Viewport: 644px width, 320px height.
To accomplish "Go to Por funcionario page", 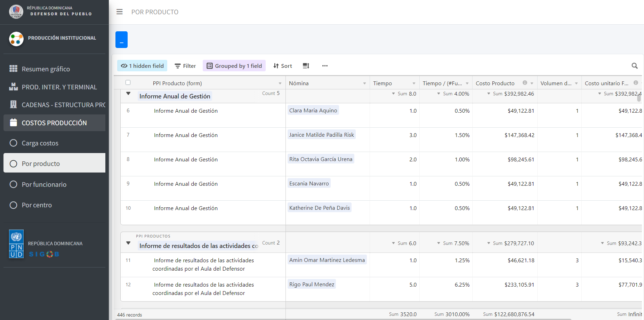I will [x=44, y=184].
